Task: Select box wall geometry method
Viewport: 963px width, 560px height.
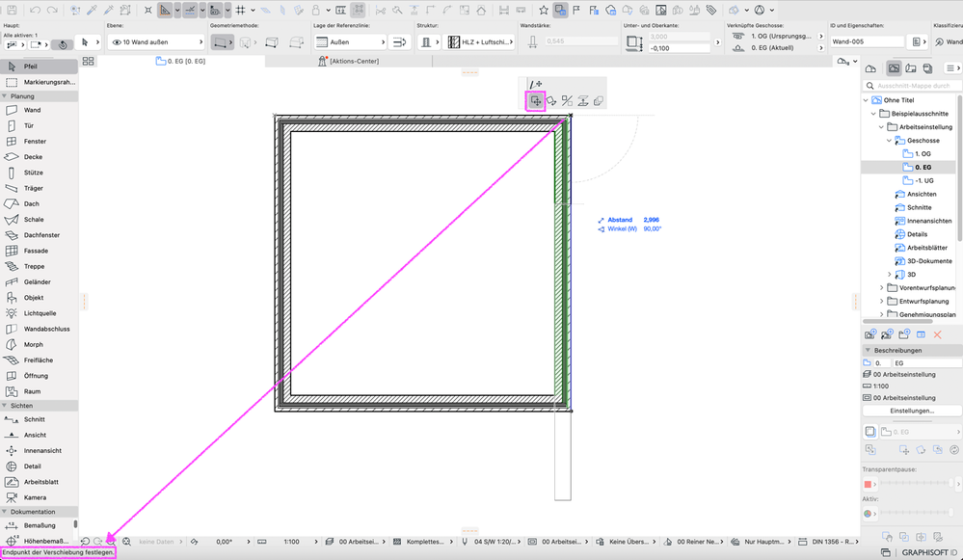Action: [272, 41]
